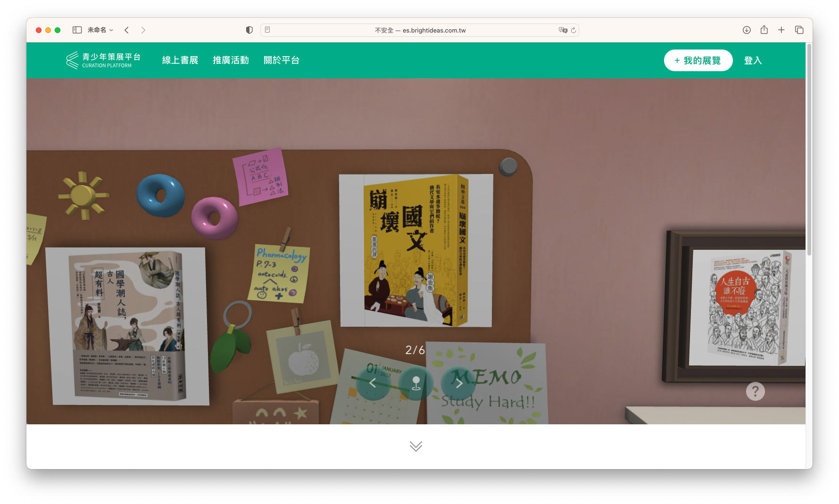Expand content with double chevron down

click(415, 446)
